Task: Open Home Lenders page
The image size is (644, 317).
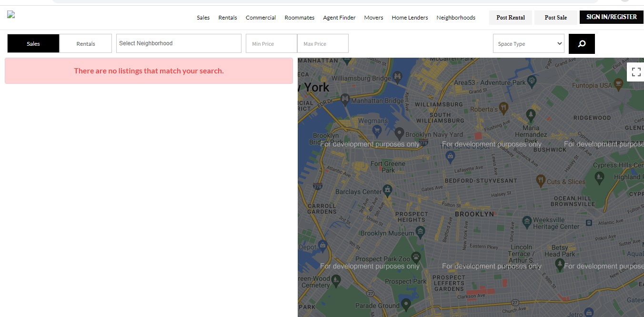Action: [x=410, y=18]
